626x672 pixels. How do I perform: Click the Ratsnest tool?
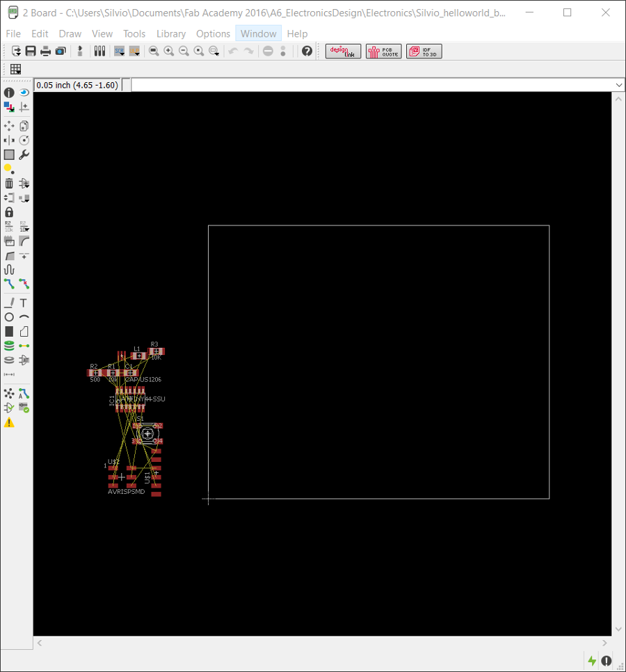9,394
